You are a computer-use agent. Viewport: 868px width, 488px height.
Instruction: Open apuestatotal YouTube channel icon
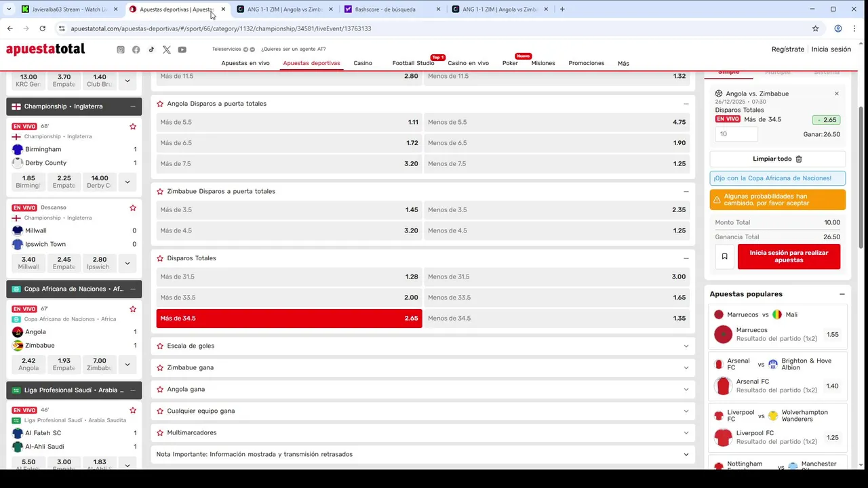point(182,49)
